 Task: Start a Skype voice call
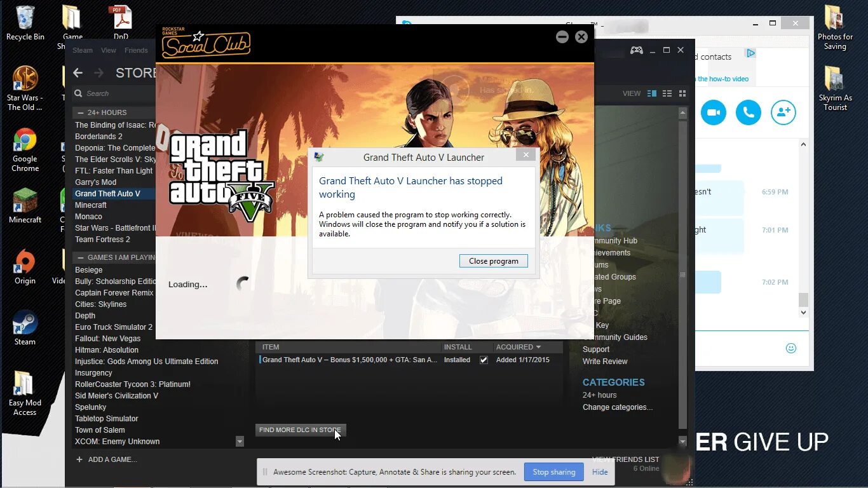[748, 112]
